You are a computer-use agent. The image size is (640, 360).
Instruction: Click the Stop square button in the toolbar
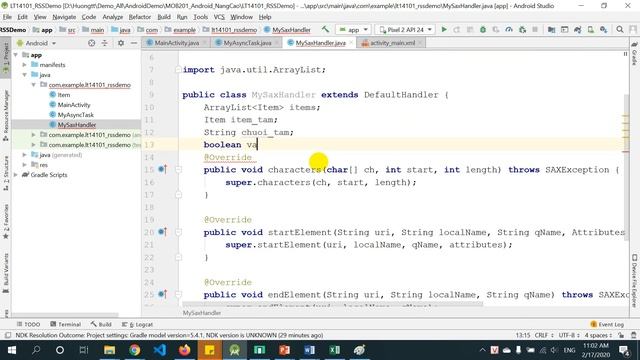point(535,29)
